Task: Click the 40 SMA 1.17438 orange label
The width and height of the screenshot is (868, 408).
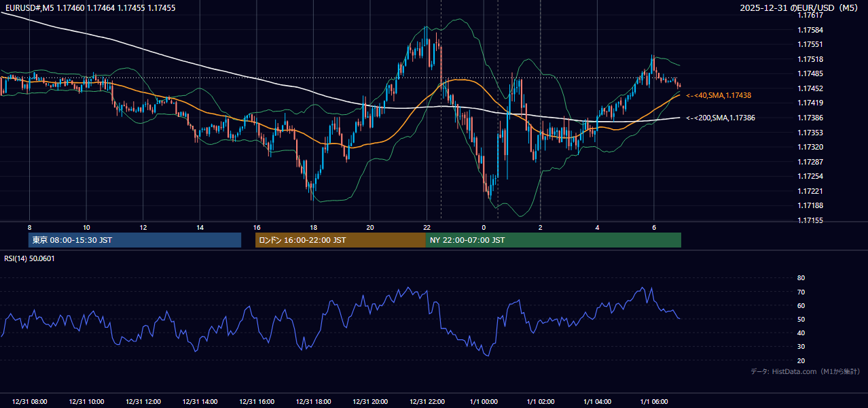Action: pos(719,96)
